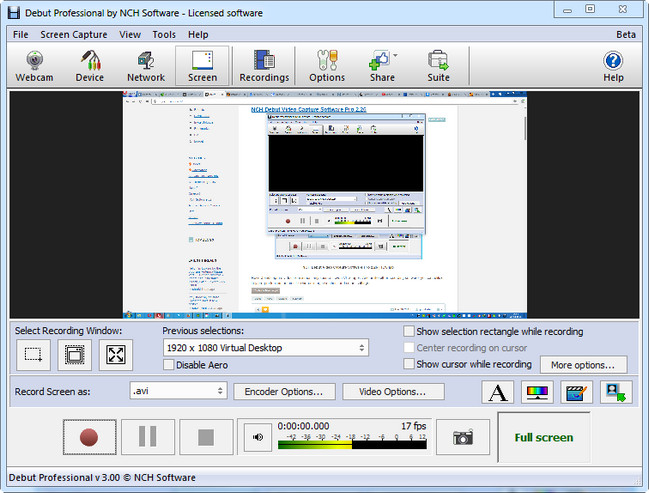
Task: Select the Device capture source
Action: [89, 66]
